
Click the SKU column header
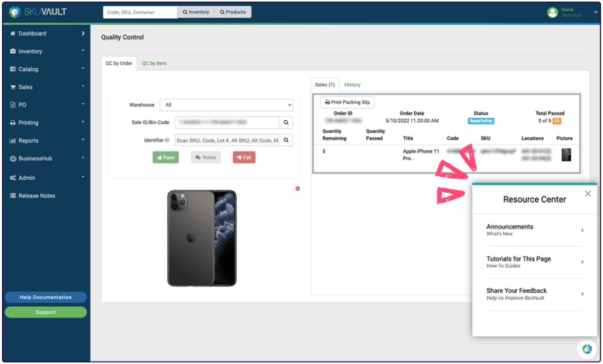point(485,138)
